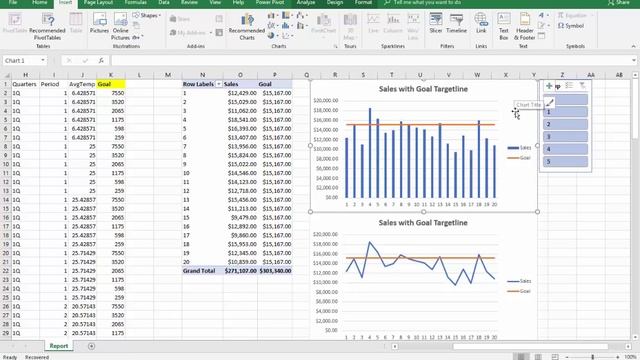The width and height of the screenshot is (640, 360).
Task: Clear the slicer filter
Action: (x=582, y=85)
